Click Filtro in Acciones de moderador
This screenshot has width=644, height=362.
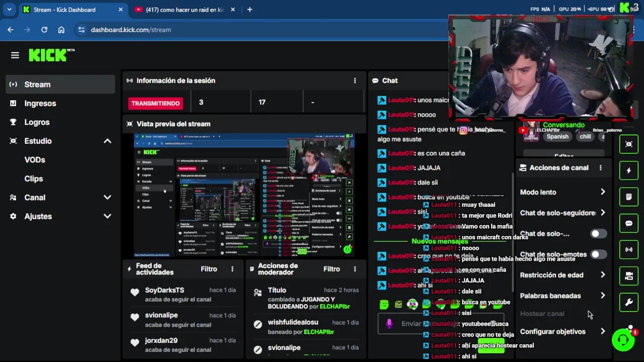click(332, 269)
